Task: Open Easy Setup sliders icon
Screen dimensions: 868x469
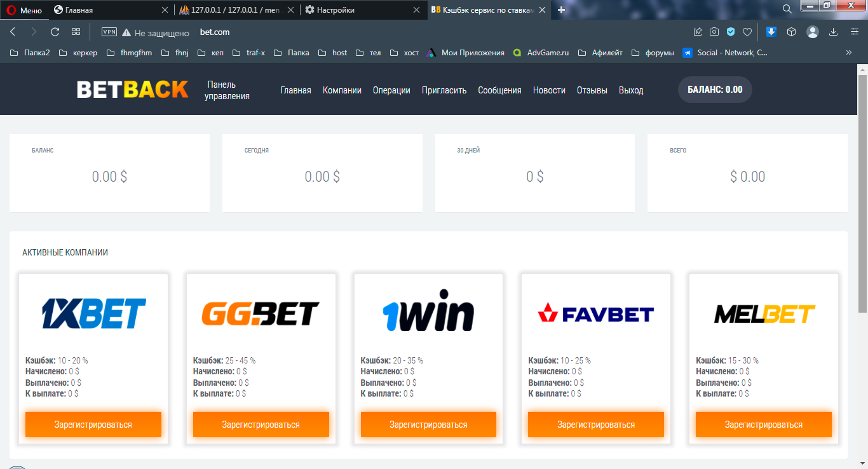Action: click(x=854, y=32)
